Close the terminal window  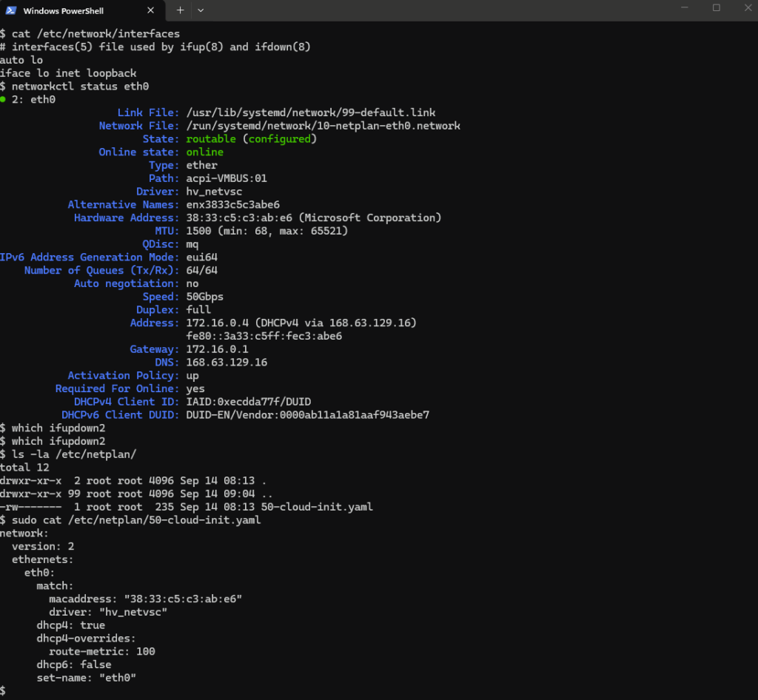[748, 7]
